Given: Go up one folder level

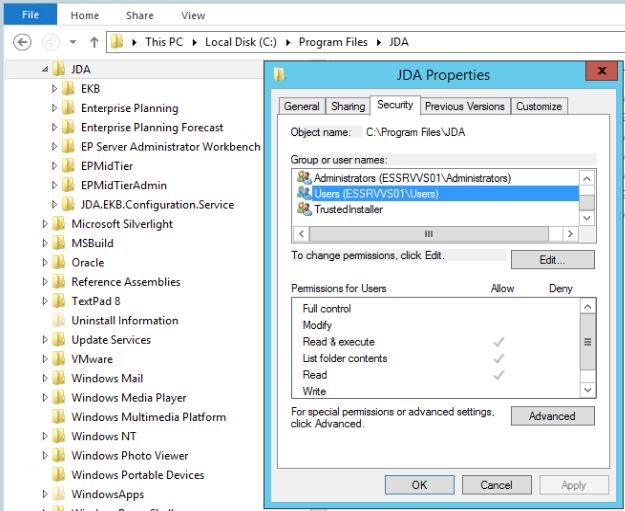Looking at the screenshot, I should 94,42.
